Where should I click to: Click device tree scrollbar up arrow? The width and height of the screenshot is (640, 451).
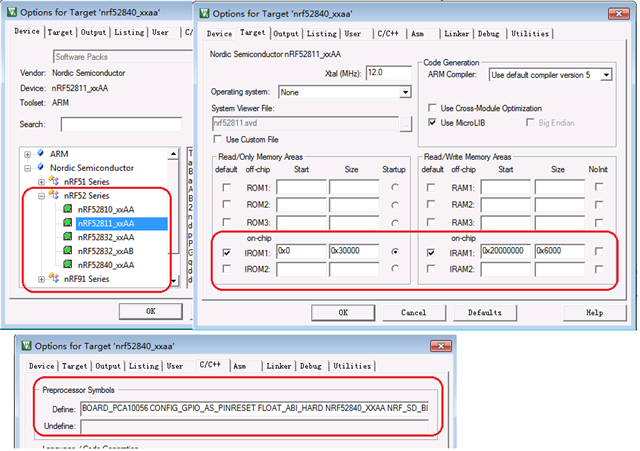[173, 154]
